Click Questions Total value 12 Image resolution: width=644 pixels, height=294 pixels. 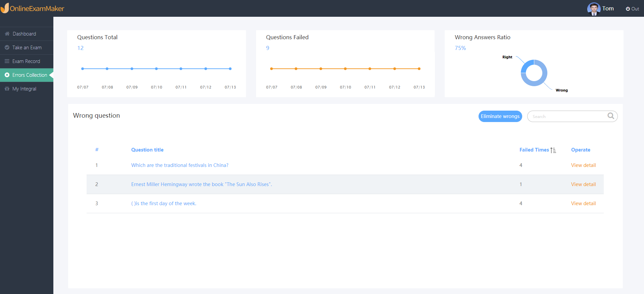coord(81,48)
